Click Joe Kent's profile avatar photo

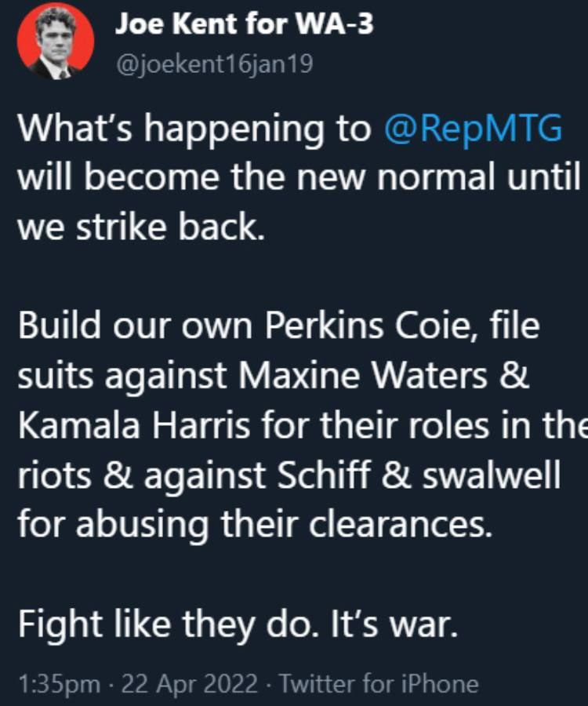point(55,40)
